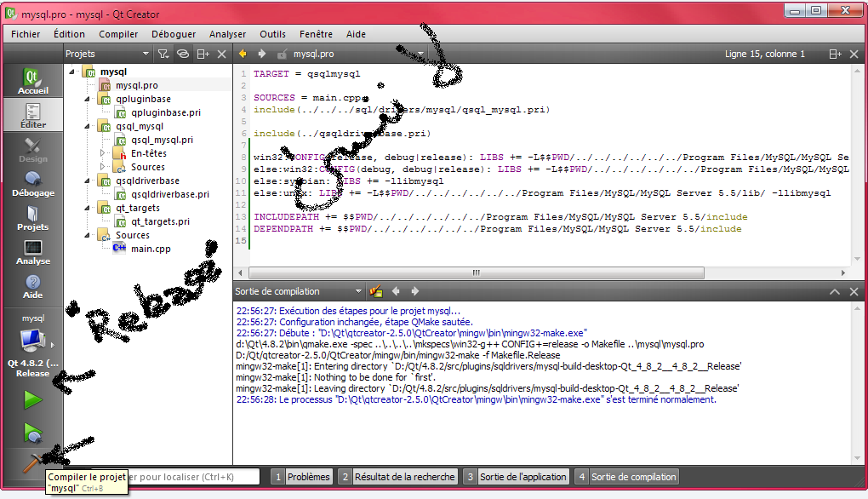Collapse the mysql root project node

(72, 72)
